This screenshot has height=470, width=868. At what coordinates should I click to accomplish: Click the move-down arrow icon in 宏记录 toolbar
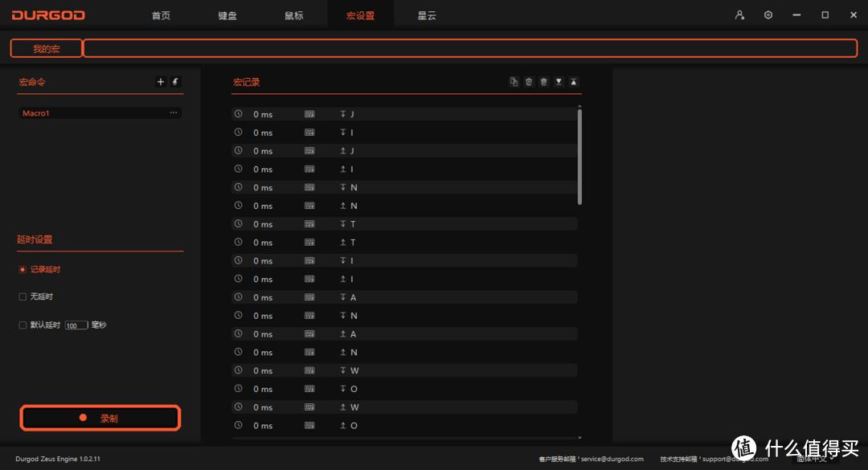(x=559, y=81)
